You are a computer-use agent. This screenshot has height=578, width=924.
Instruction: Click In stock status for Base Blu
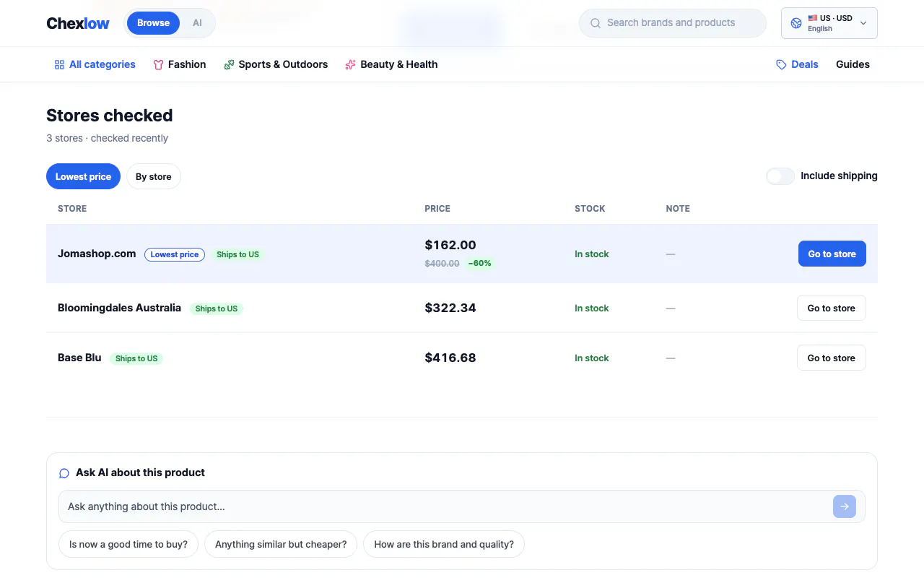[x=592, y=358]
